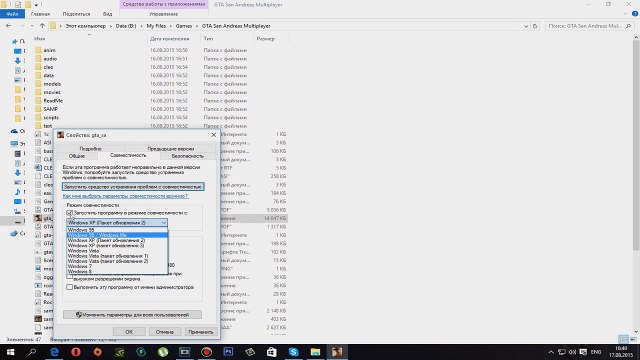The image size is (640, 360).
Task: Open the Explorer help icon
Action: tap(635, 14)
